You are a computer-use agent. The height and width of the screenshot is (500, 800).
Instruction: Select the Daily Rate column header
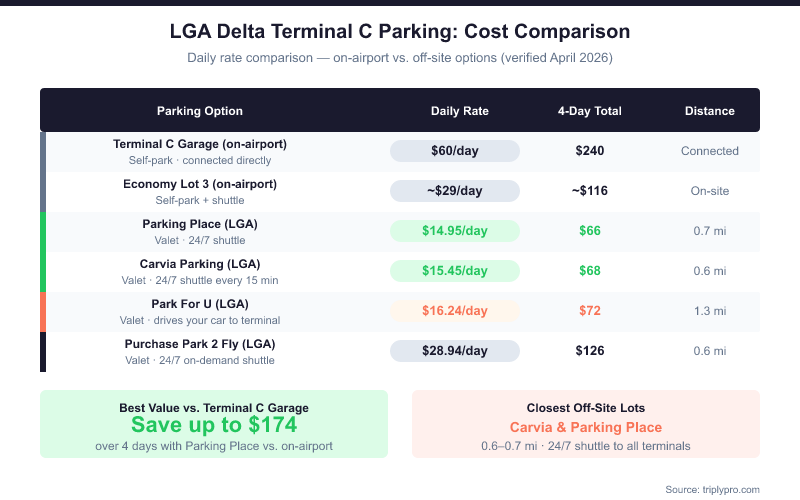tap(460, 111)
